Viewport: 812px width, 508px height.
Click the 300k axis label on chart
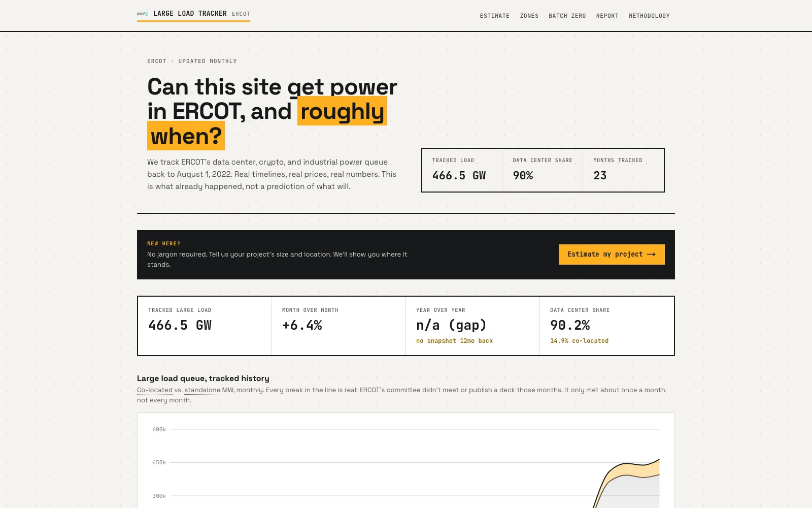[x=159, y=496]
